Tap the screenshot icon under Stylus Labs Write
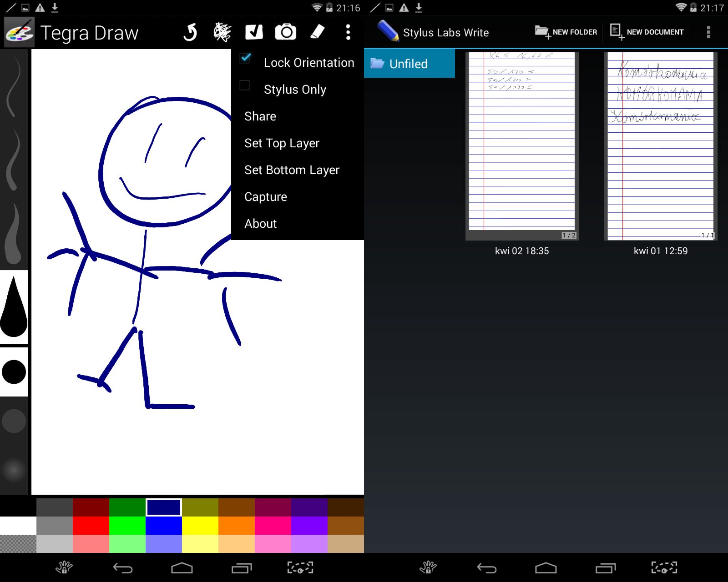The height and width of the screenshot is (582, 728). click(x=664, y=567)
